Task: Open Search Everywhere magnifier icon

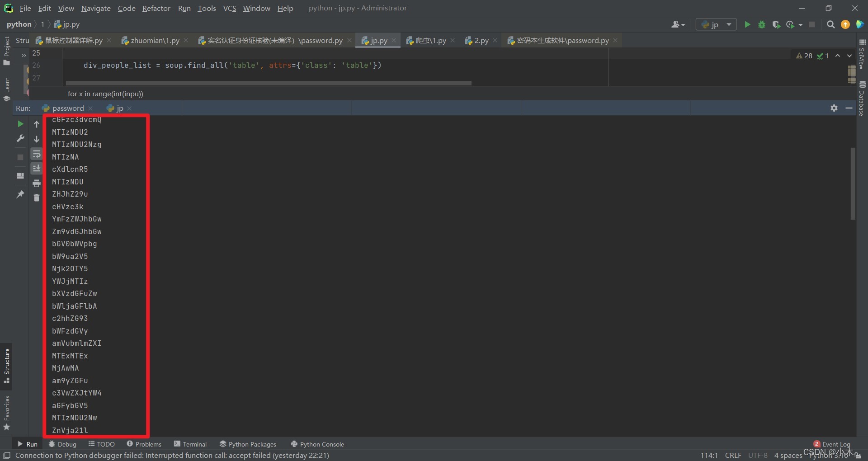Action: 830,24
